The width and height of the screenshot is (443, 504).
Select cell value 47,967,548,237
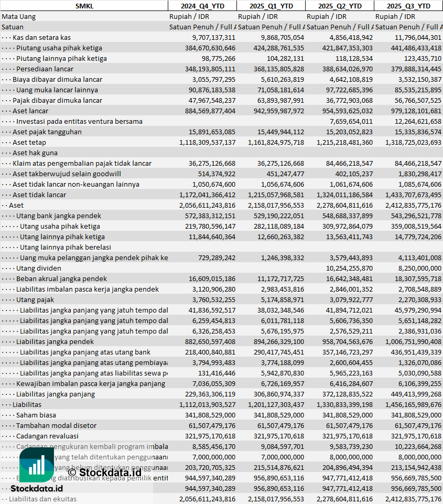(x=212, y=100)
